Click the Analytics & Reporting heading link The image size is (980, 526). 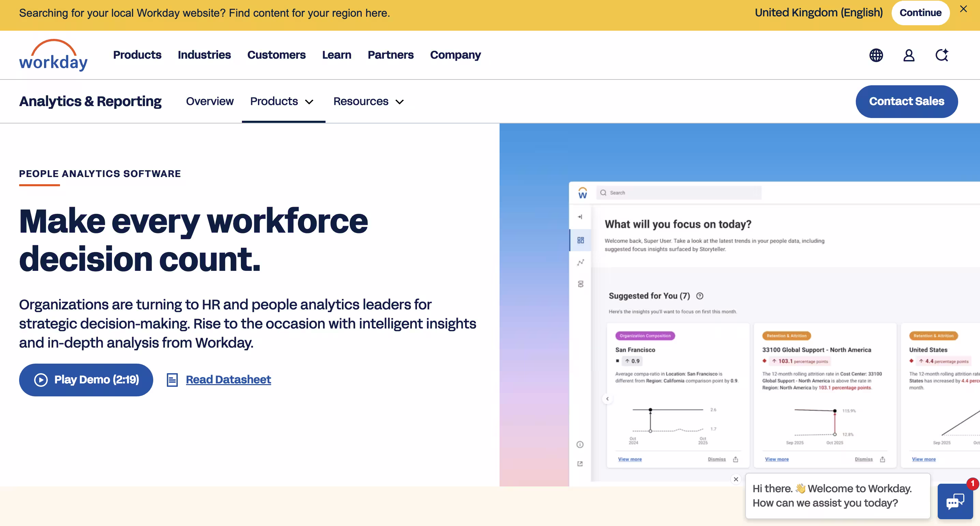(x=90, y=102)
